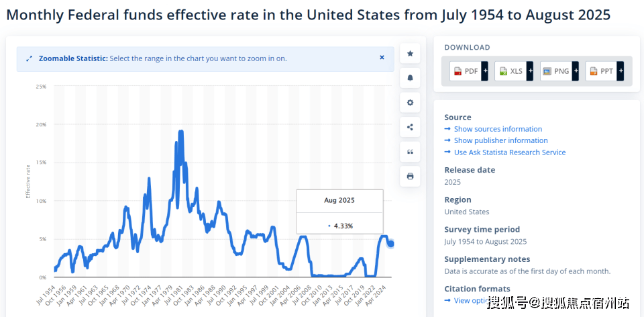Click the XLS spreadsheet icon
The image size is (644, 317).
click(x=502, y=71)
